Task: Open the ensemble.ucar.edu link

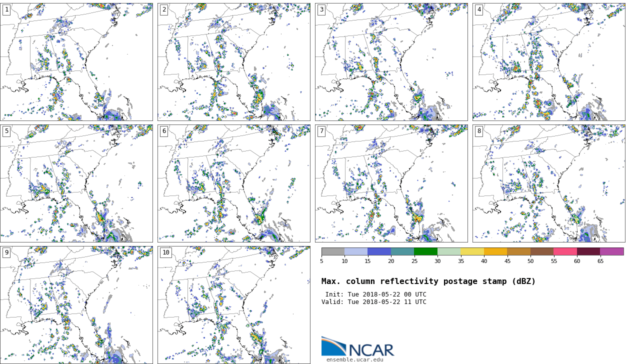Action: pos(354,360)
